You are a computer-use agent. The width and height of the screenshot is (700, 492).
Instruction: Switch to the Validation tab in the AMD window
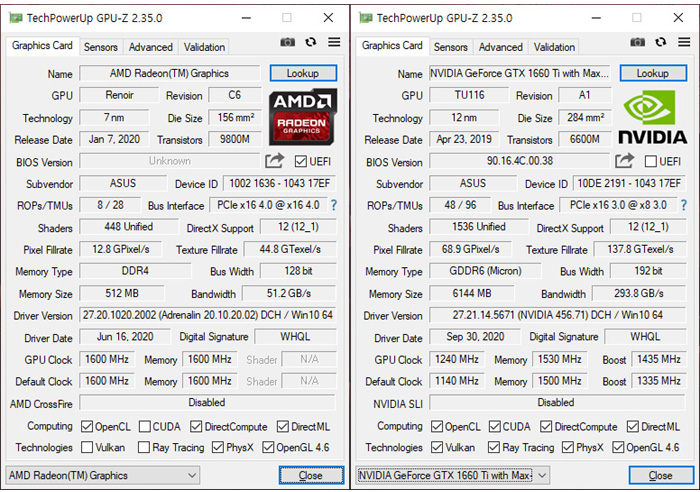pos(204,47)
